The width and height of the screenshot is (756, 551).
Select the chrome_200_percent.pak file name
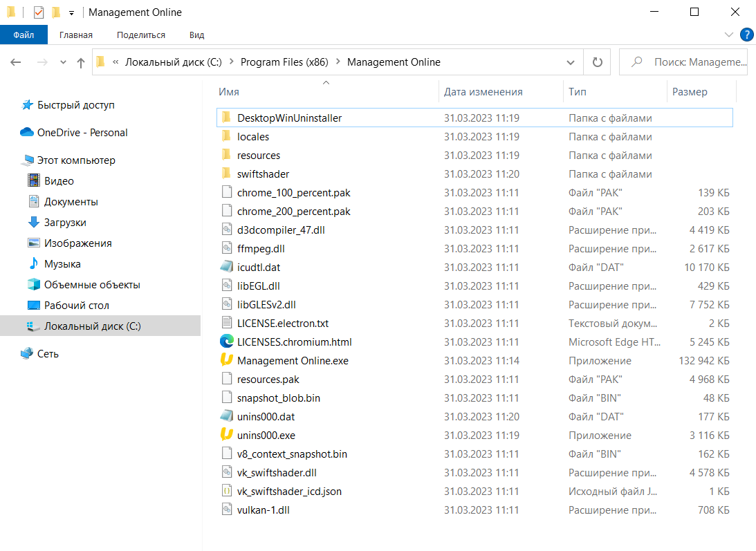[294, 211]
